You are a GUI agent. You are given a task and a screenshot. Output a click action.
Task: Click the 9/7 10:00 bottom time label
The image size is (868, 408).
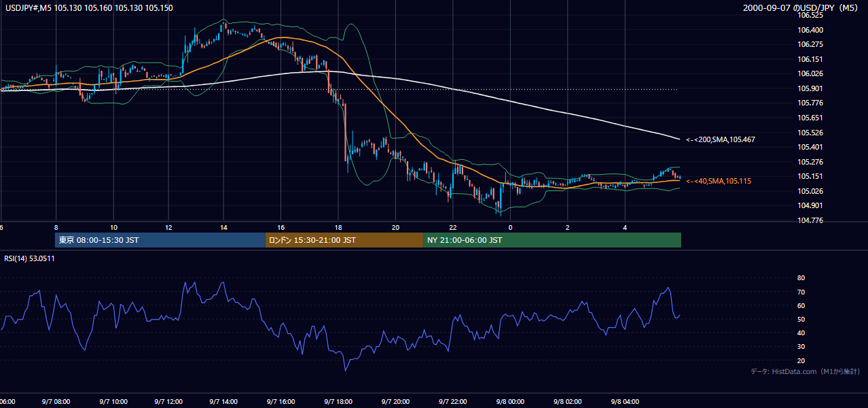(x=113, y=402)
